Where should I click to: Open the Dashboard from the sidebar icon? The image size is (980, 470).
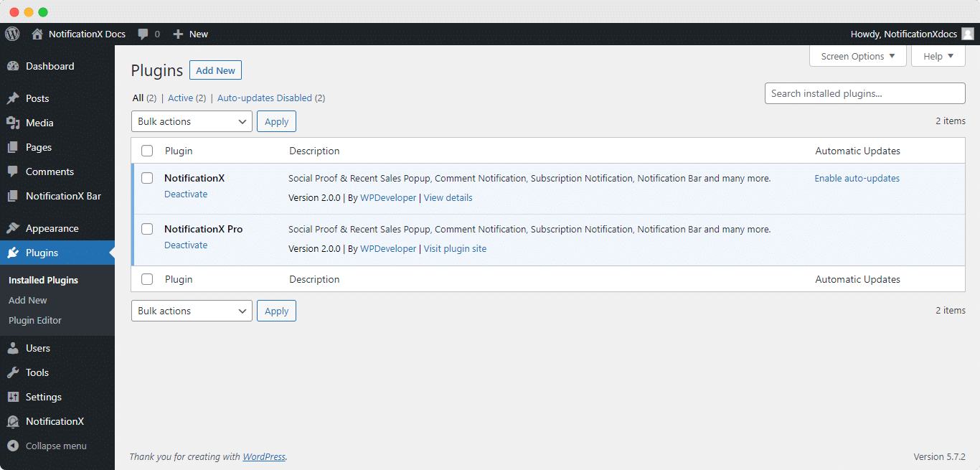[14, 66]
